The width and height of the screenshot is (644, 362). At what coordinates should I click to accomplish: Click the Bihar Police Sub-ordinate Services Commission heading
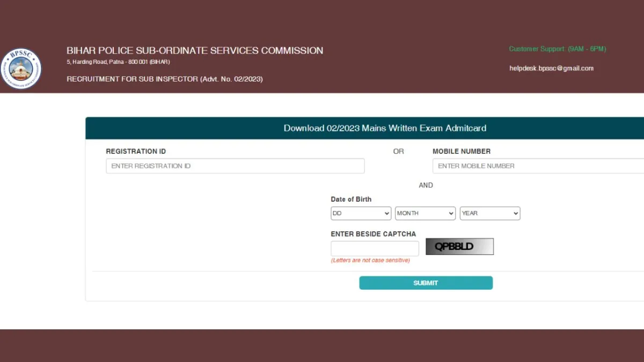coord(195,51)
